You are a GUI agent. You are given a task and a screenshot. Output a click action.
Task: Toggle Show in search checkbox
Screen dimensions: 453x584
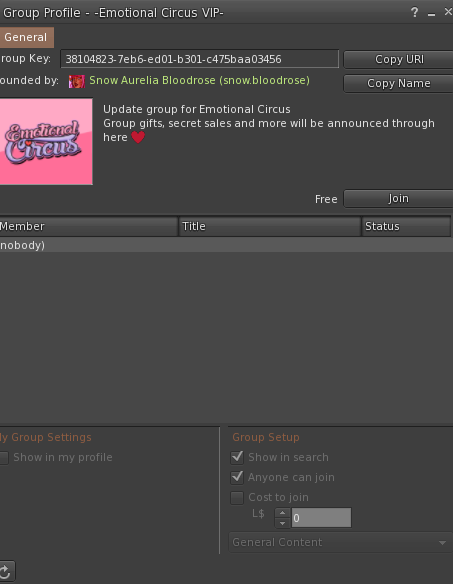coord(237,457)
